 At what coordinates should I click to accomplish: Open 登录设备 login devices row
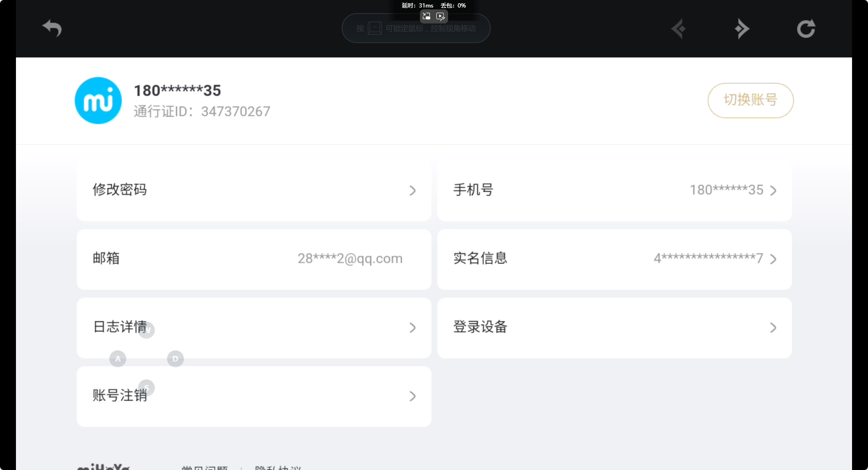(x=614, y=327)
